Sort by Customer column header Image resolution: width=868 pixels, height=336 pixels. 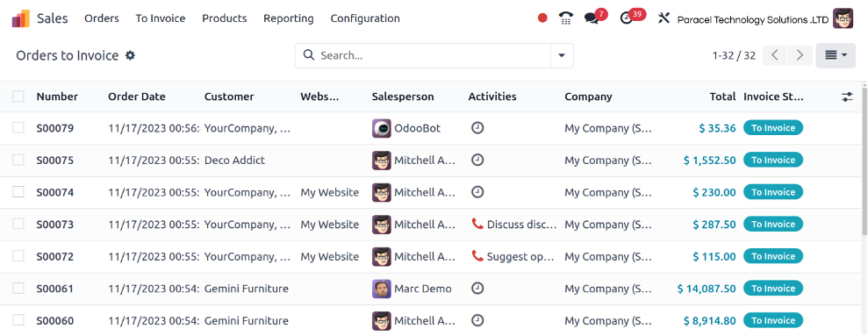(229, 97)
